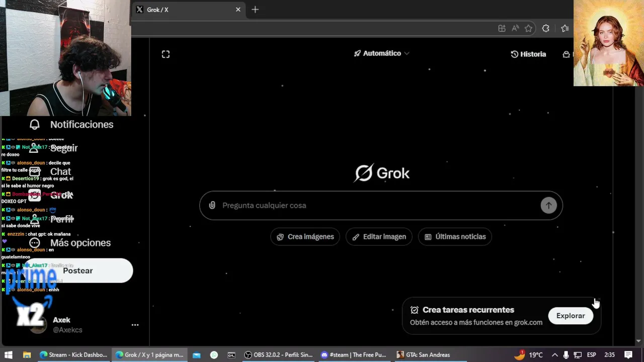644x362 pixels.
Task: Click the network tray icon
Action: pos(578,355)
